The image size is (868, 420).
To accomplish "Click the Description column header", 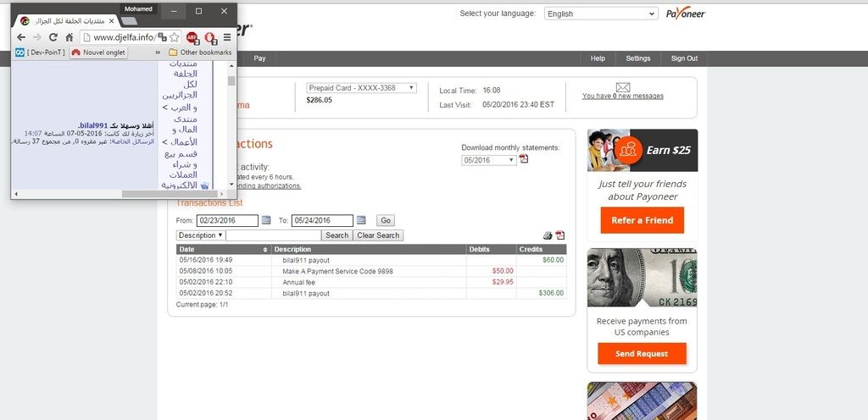I will click(x=369, y=250).
